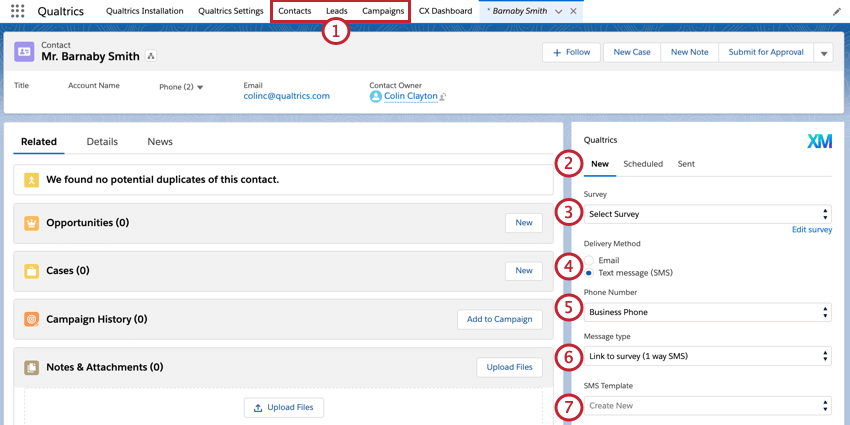Image resolution: width=850 pixels, height=425 pixels.
Task: Click the XM logo in Qualtrics panel
Action: pyautogui.click(x=819, y=141)
